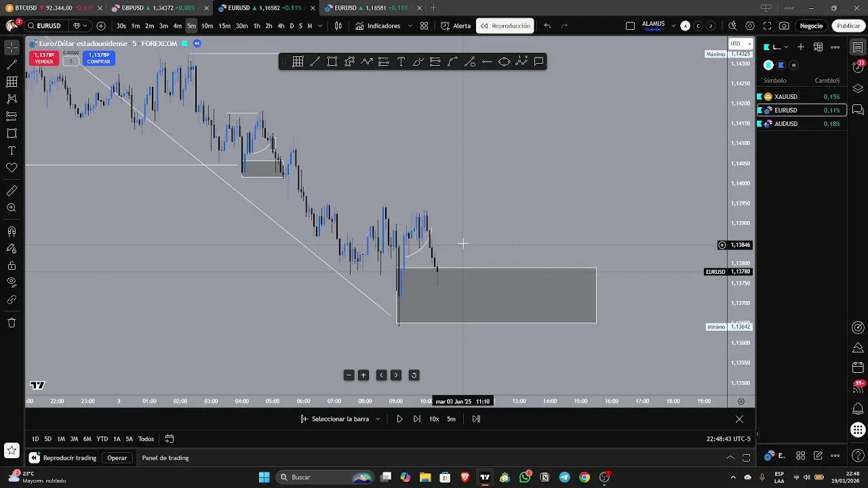Screen dimensions: 868x488
Task: Open the Panel de trading tab
Action: point(165,458)
